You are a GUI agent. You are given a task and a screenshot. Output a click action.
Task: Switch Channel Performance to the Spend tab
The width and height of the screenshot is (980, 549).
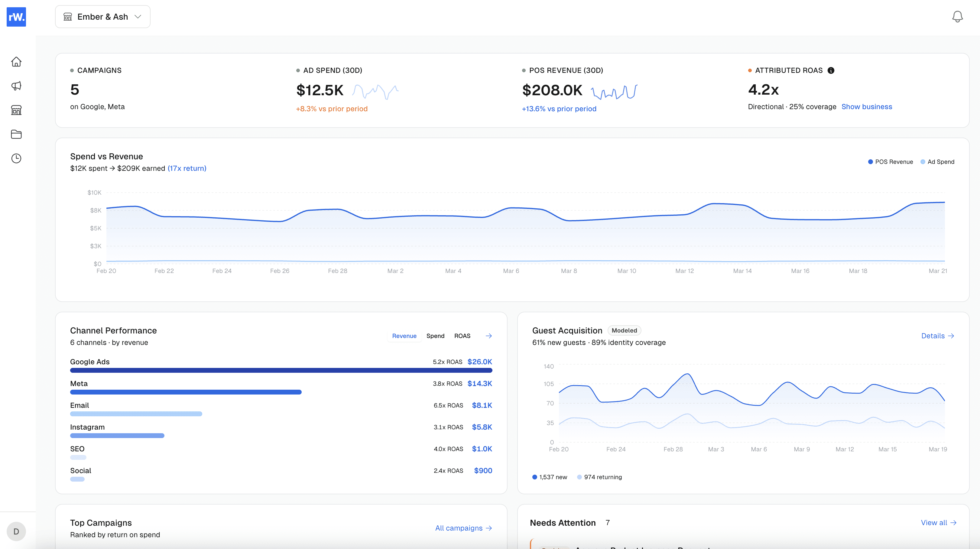coord(436,336)
